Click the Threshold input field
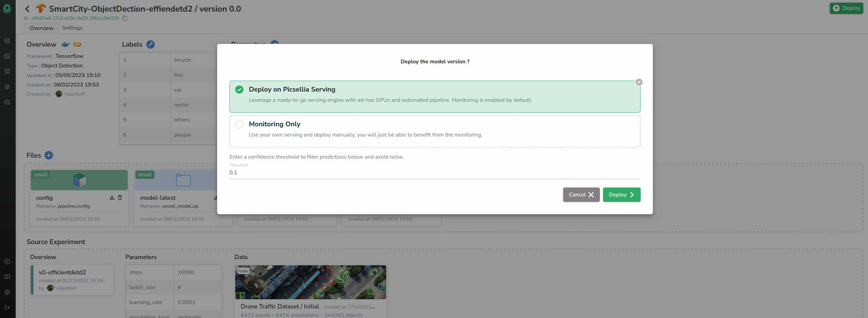Screen dimensions: 868x318 click(435, 173)
